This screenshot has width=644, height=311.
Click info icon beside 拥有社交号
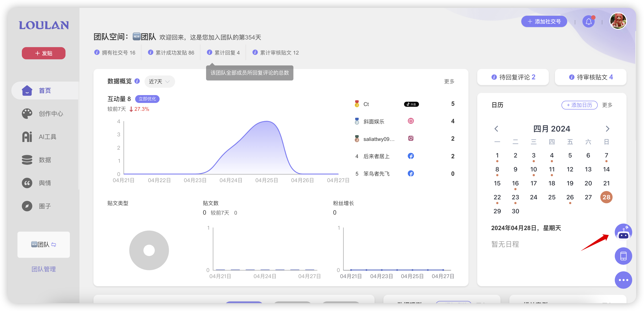96,52
